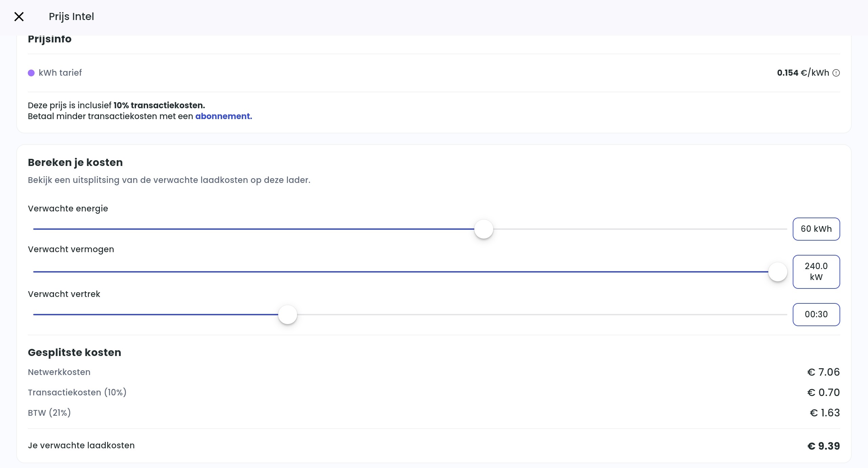
Task: Focus the 240.0 kW input field
Action: point(816,272)
